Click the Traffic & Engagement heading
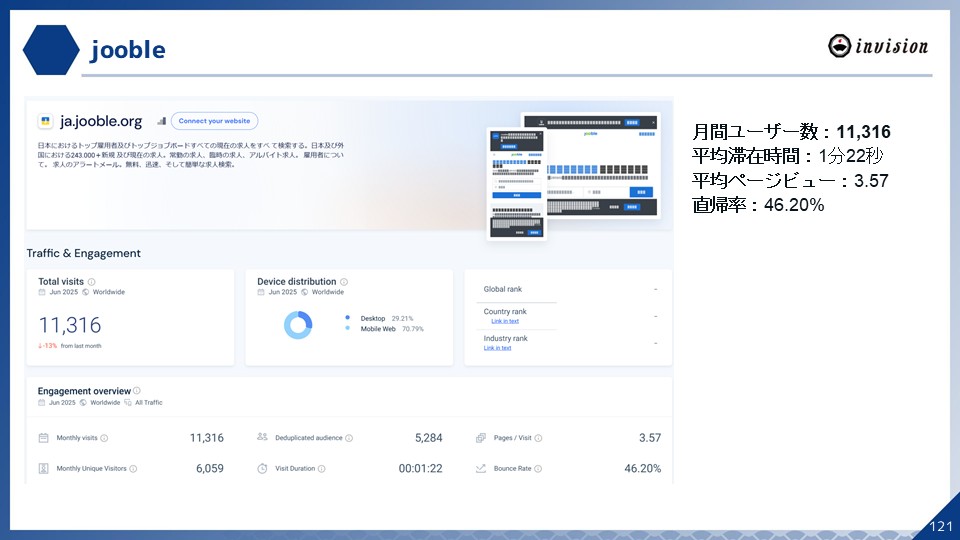The width and height of the screenshot is (960, 540). coord(83,253)
